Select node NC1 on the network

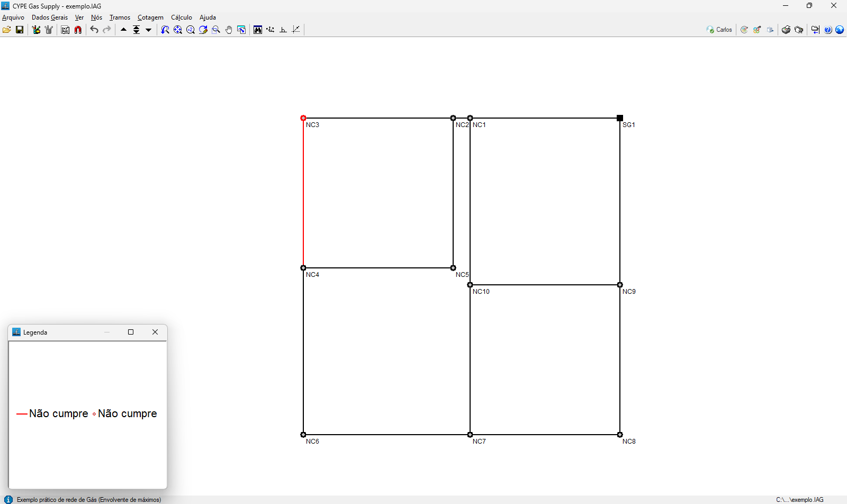pos(470,118)
